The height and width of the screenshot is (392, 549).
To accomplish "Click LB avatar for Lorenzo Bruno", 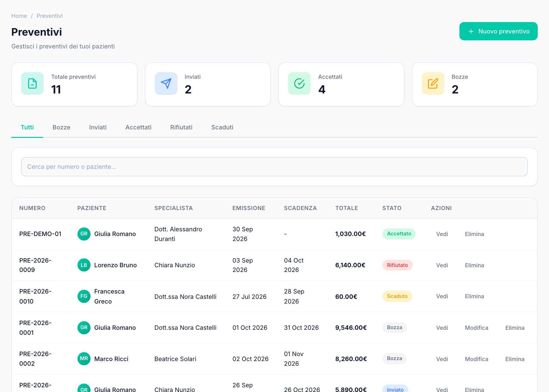I will pos(84,265).
